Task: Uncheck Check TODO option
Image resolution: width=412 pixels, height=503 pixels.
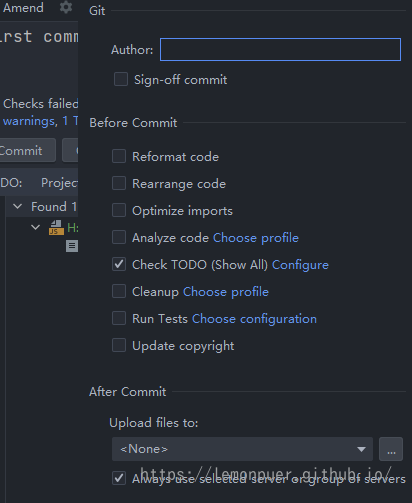Action: pyautogui.click(x=119, y=264)
